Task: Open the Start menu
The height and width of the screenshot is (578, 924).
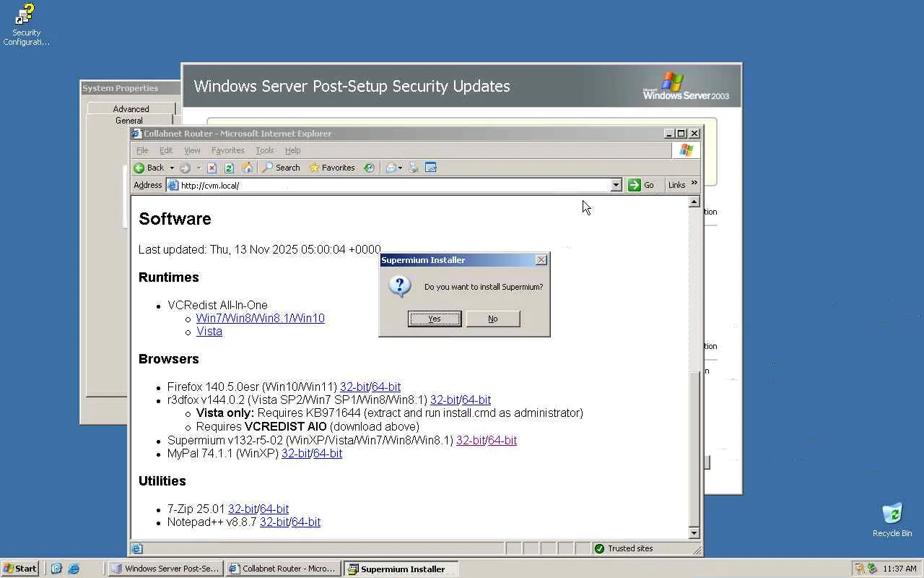Action: click(x=20, y=569)
